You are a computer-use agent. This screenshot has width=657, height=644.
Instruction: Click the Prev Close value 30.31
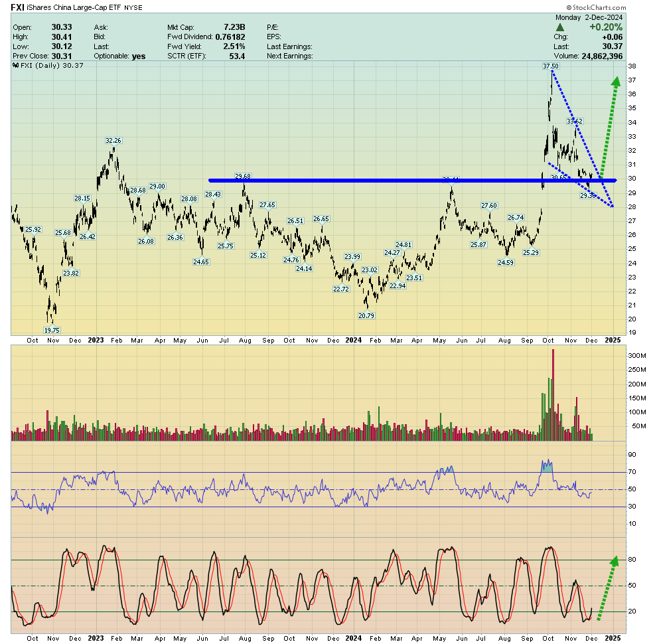click(x=62, y=56)
